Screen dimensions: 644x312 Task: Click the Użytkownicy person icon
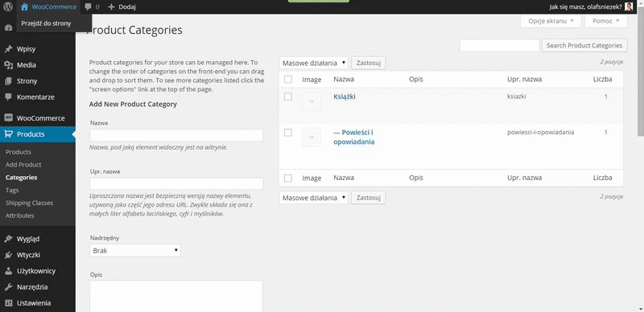click(x=8, y=270)
